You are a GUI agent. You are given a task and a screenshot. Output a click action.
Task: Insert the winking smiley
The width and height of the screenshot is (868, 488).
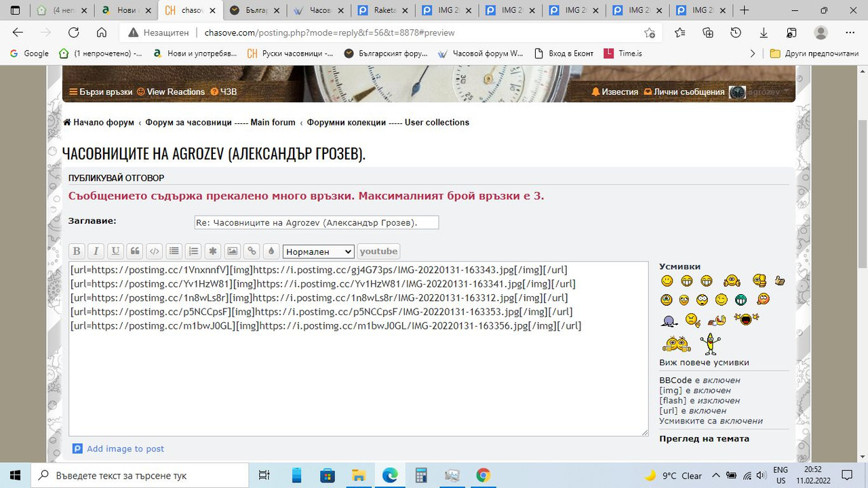point(722,300)
